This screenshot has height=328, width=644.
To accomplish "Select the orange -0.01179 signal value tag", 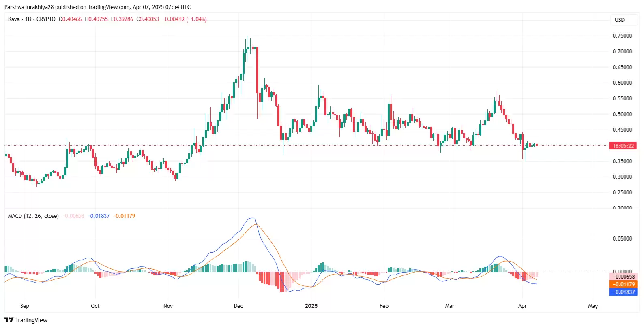I will tap(623, 284).
